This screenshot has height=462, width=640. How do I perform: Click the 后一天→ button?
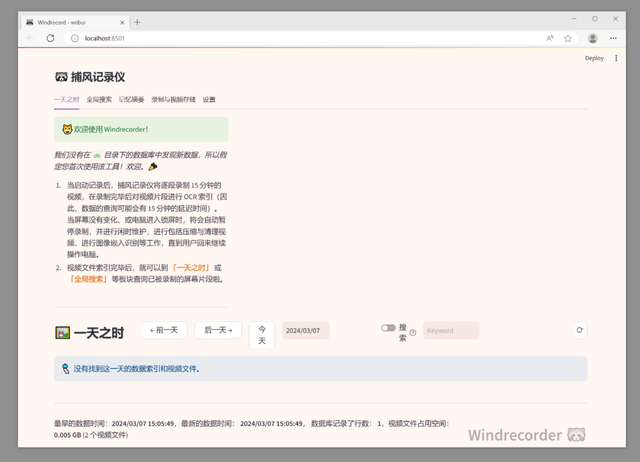[x=218, y=330]
